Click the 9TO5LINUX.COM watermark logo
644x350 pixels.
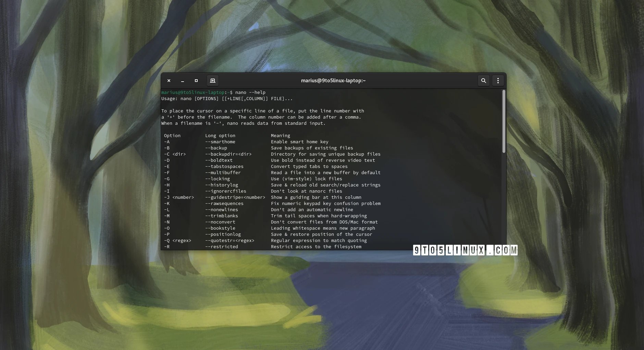(465, 250)
